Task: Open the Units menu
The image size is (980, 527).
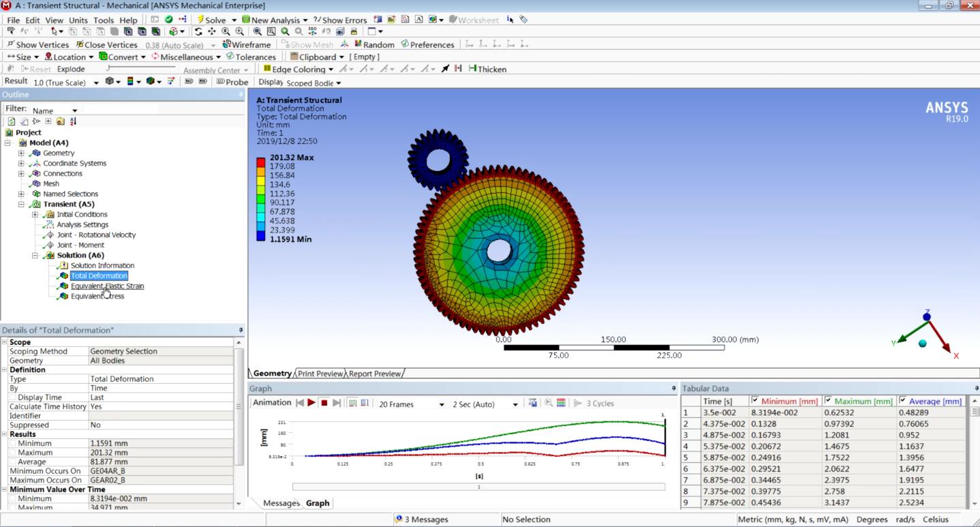Action: pos(78,20)
